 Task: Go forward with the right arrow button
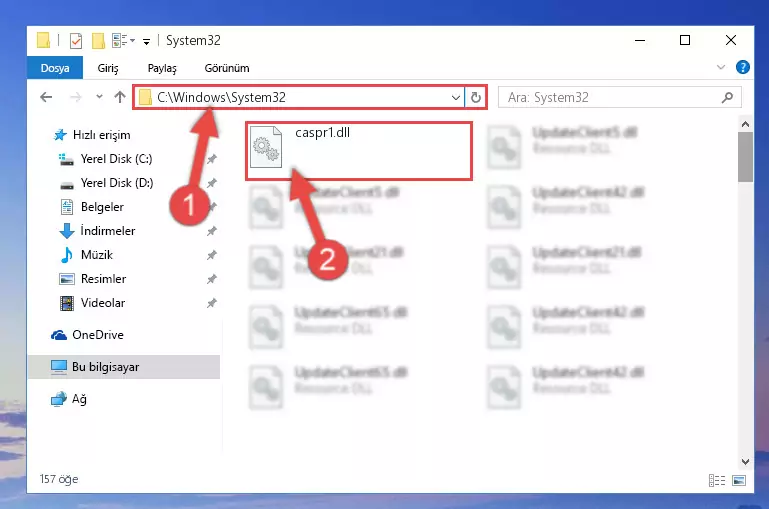76,97
